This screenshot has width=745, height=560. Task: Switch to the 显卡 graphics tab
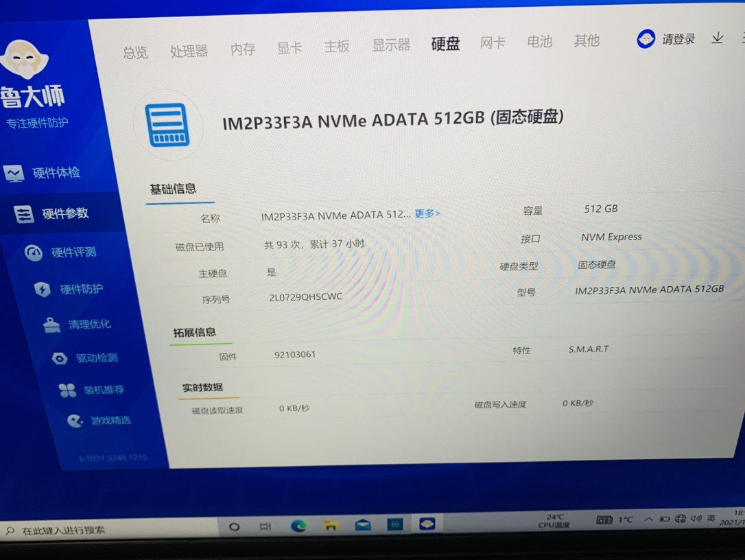[x=289, y=47]
